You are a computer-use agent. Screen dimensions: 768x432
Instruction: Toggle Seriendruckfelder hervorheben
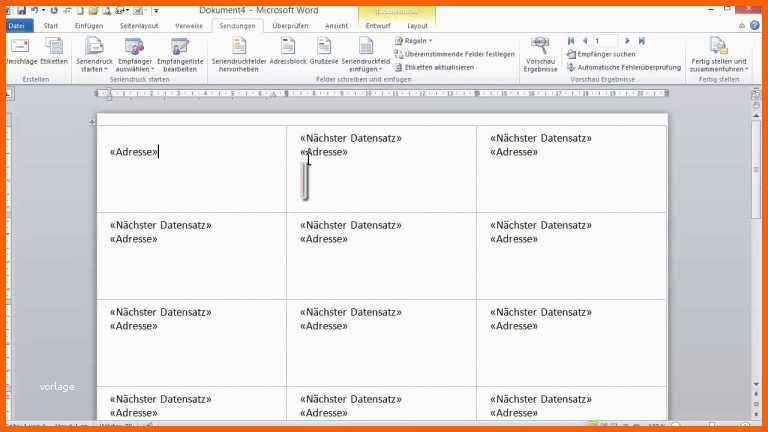pyautogui.click(x=239, y=55)
